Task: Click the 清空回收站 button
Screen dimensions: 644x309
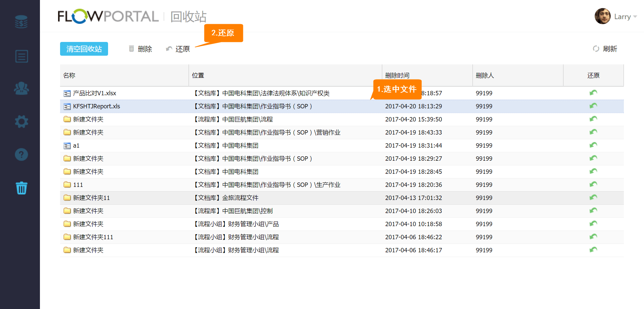Action: 84,49
